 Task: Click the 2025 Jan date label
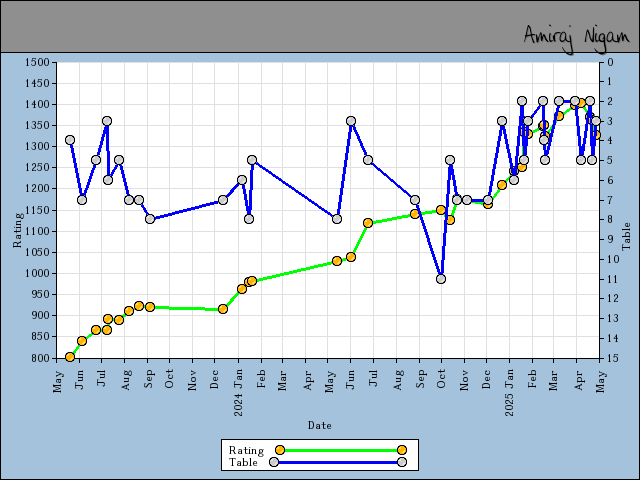point(509,392)
